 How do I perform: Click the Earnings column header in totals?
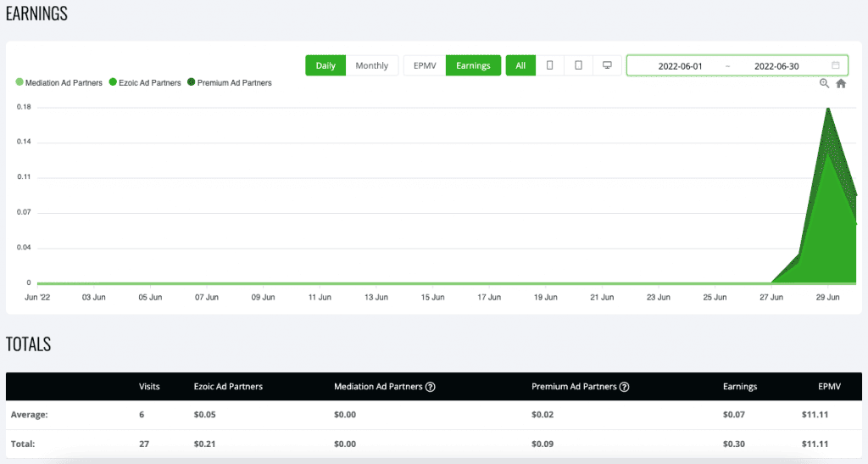point(739,387)
